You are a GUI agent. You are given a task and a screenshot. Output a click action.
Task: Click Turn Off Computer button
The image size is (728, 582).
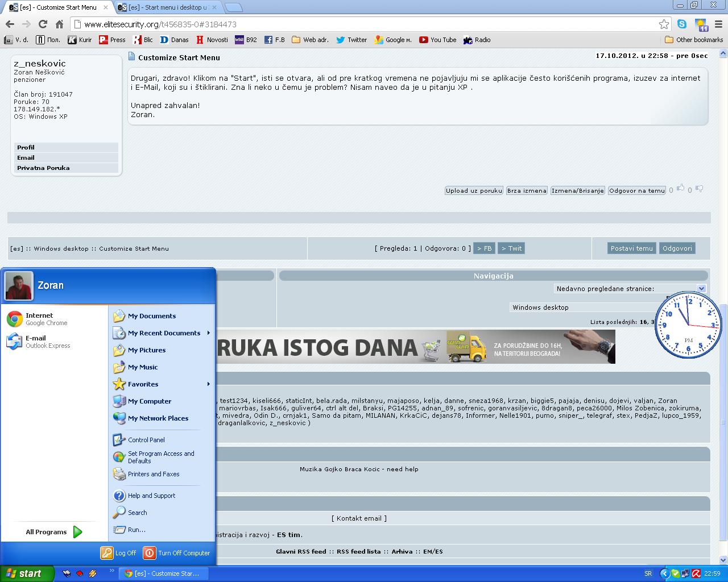[x=177, y=553]
